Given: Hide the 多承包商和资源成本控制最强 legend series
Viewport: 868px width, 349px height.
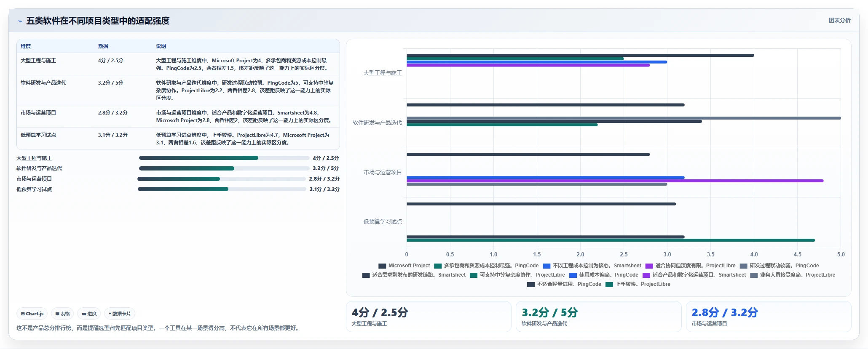Looking at the screenshot, I should click(x=486, y=266).
